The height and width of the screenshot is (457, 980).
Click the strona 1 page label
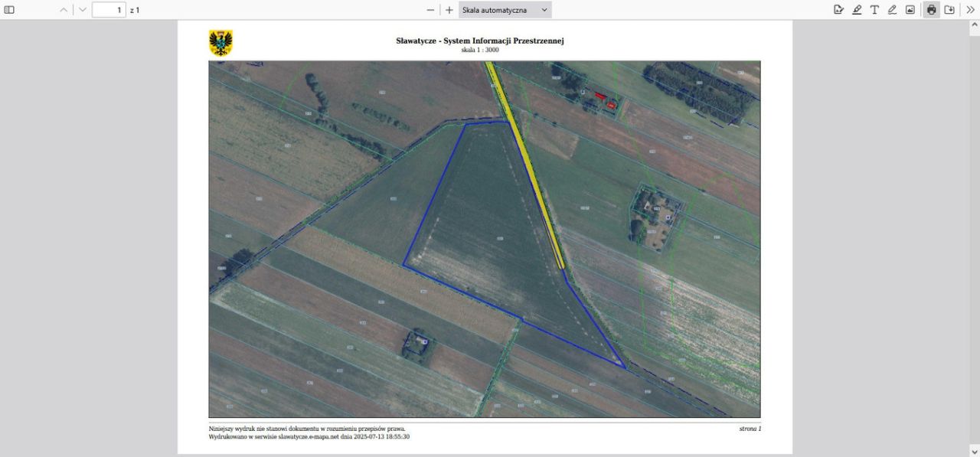[750, 429]
